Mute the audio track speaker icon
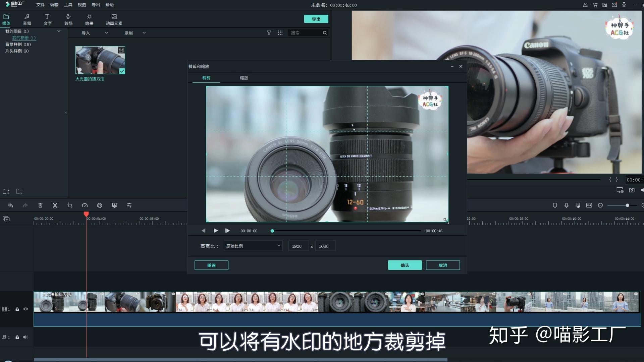Image resolution: width=644 pixels, height=362 pixels. 25,337
